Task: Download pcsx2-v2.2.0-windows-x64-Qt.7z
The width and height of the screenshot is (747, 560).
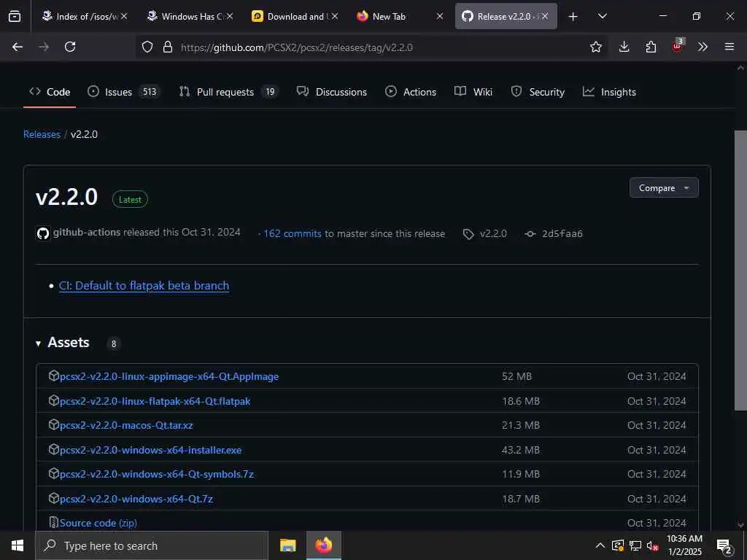Action: point(136,499)
